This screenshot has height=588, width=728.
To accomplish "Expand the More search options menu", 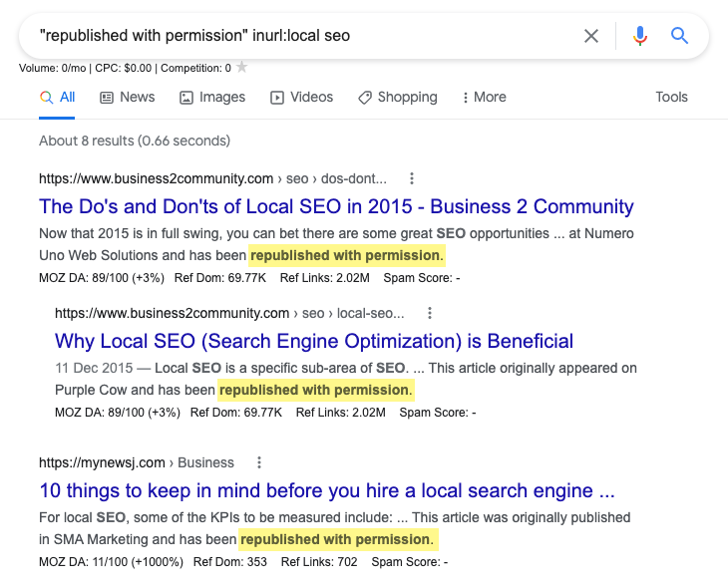I will coord(484,97).
